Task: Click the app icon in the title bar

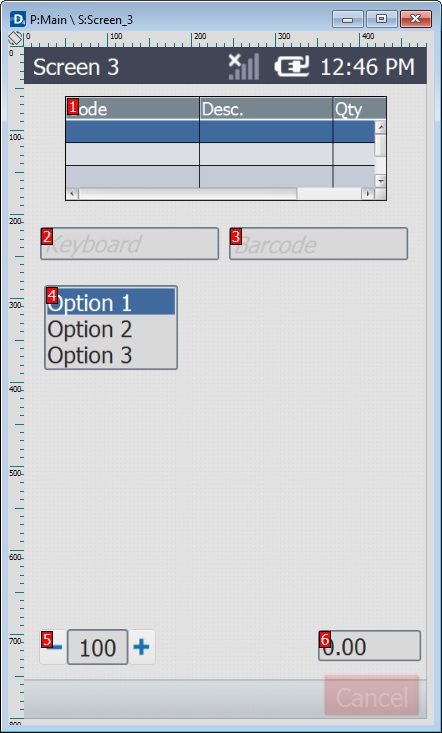Action: point(17,19)
